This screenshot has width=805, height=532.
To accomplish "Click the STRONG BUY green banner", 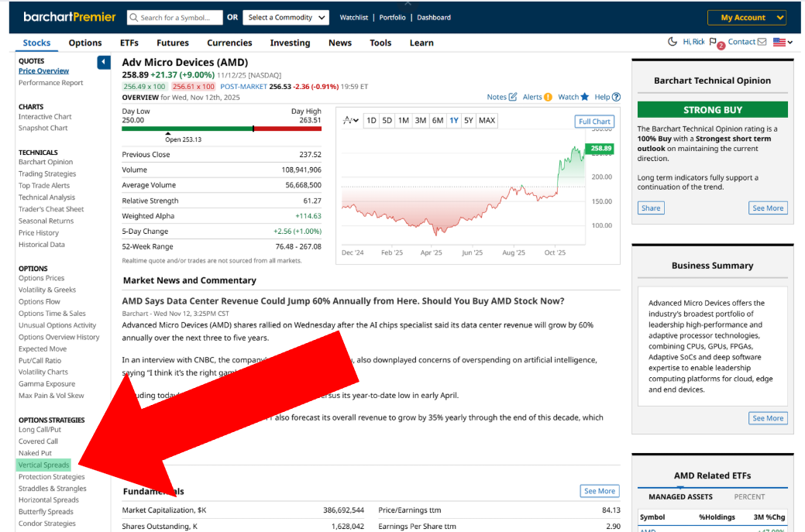I will tap(713, 110).
